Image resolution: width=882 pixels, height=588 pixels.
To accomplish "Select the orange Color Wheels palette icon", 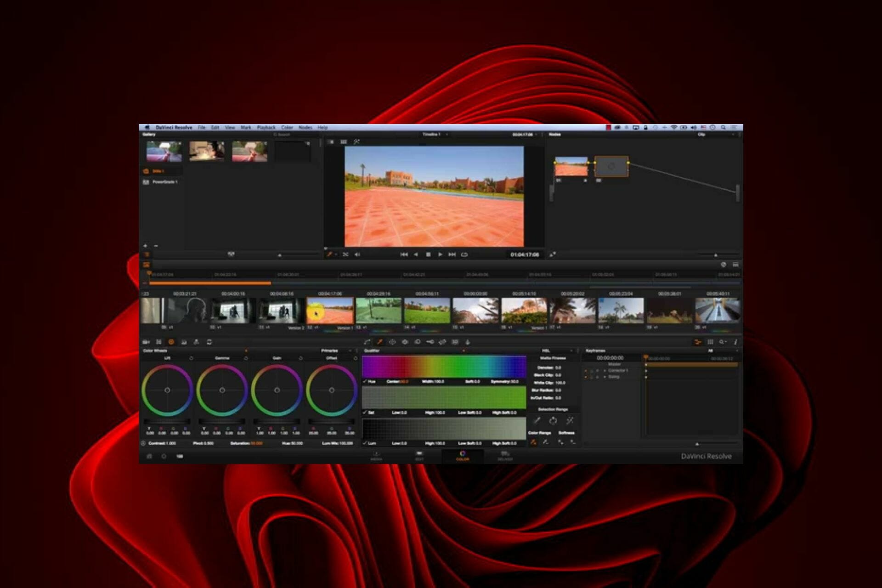I will coord(171,342).
